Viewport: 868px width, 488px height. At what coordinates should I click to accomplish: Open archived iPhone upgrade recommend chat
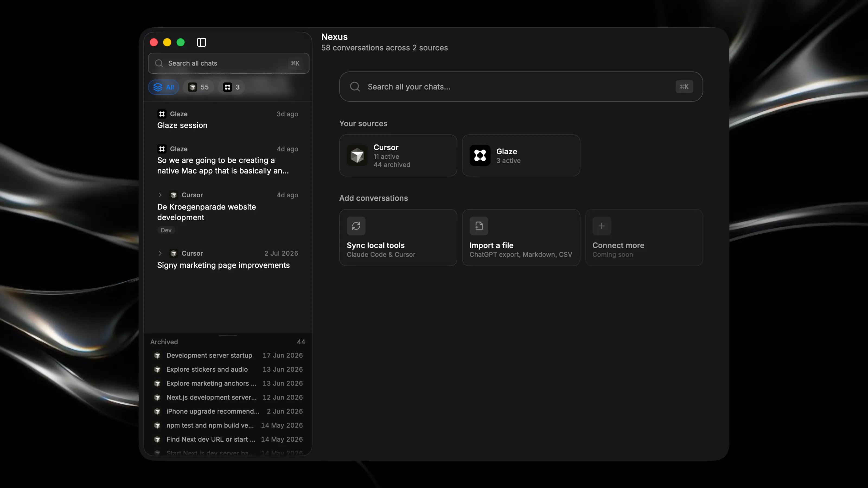pyautogui.click(x=228, y=411)
